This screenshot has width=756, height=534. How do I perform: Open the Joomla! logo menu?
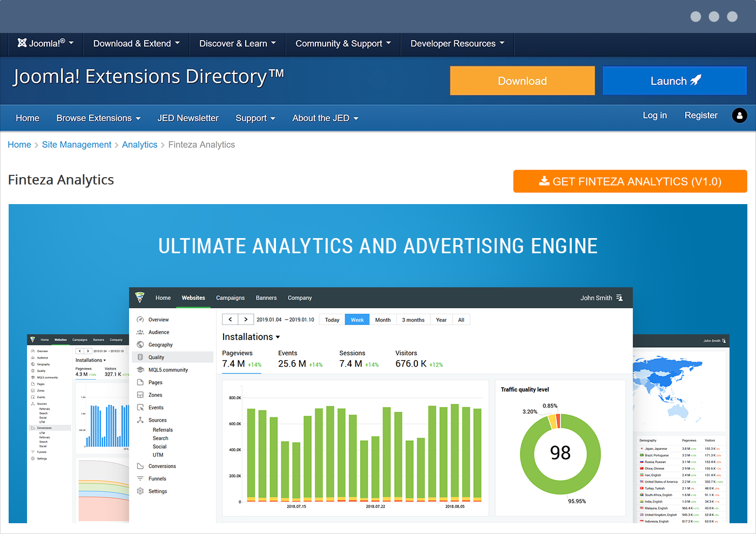click(x=45, y=44)
